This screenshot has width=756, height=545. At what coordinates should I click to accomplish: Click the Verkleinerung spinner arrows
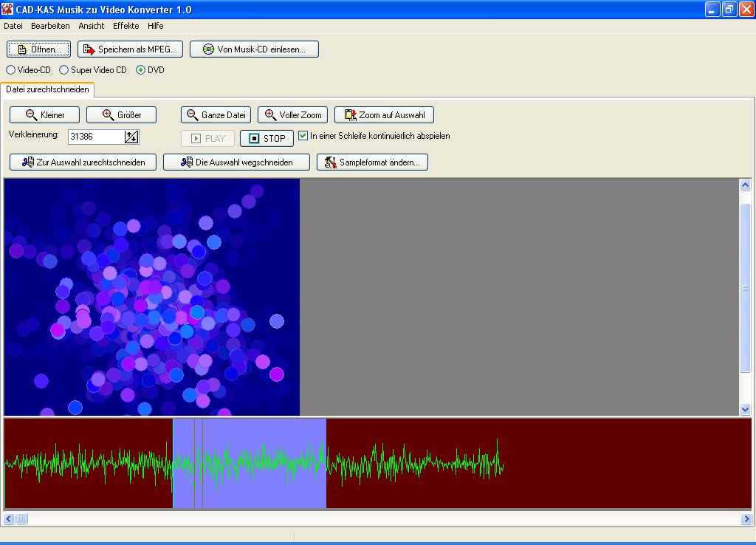pos(131,137)
